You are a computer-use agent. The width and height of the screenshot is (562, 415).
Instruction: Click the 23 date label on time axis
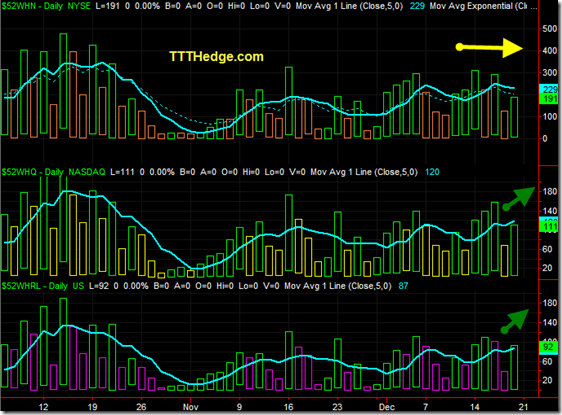(x=337, y=407)
